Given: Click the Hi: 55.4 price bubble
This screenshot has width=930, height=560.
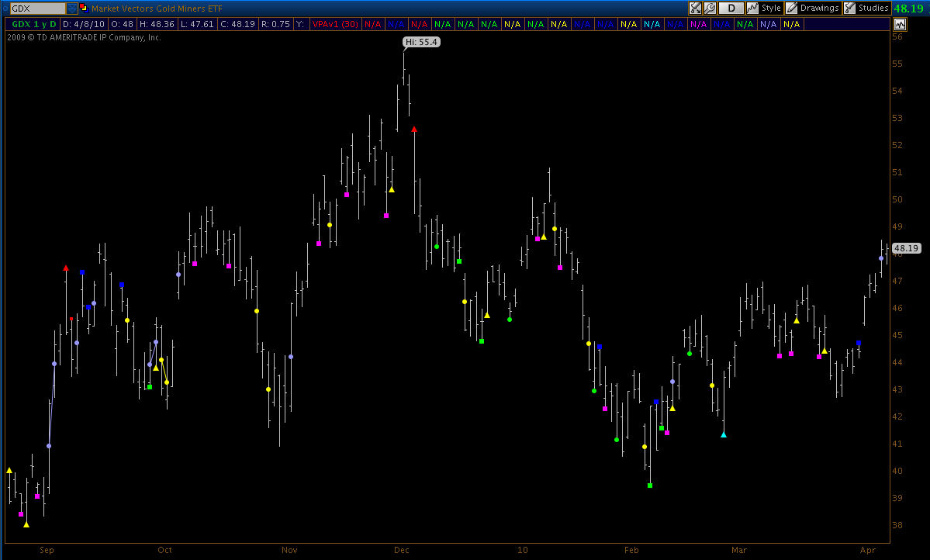Looking at the screenshot, I should coord(421,42).
